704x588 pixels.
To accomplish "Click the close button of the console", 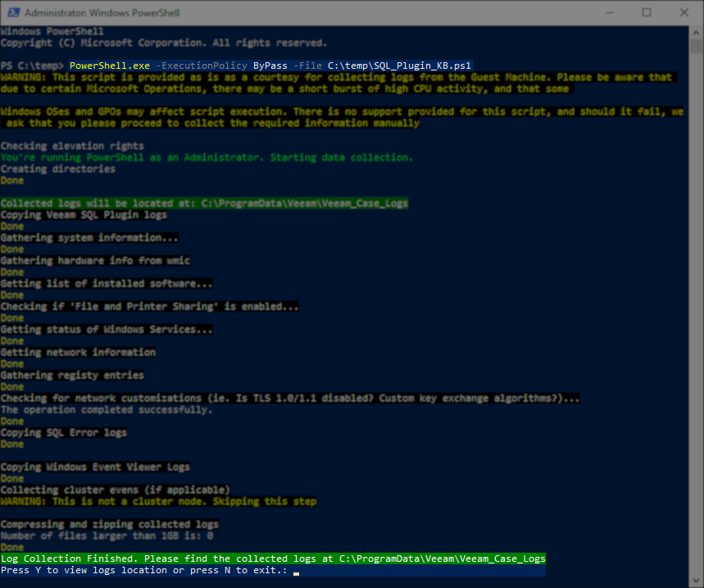I will [x=684, y=12].
